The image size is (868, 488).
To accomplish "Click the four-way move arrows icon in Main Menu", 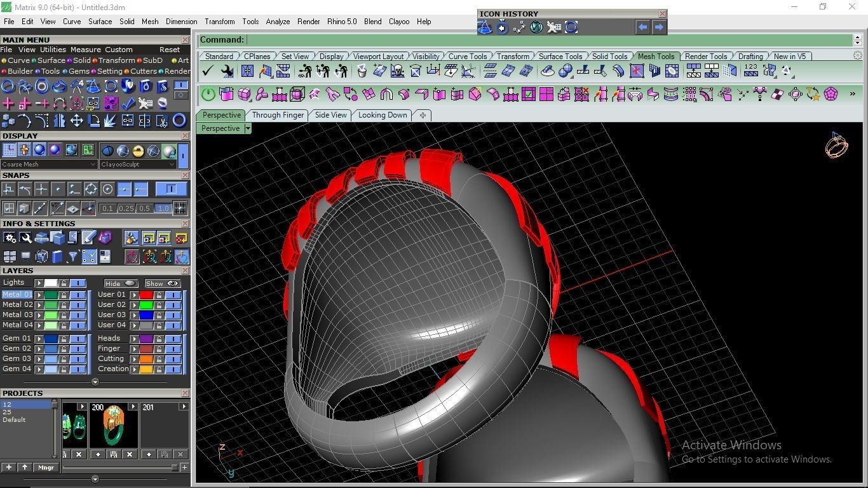I will [x=76, y=120].
